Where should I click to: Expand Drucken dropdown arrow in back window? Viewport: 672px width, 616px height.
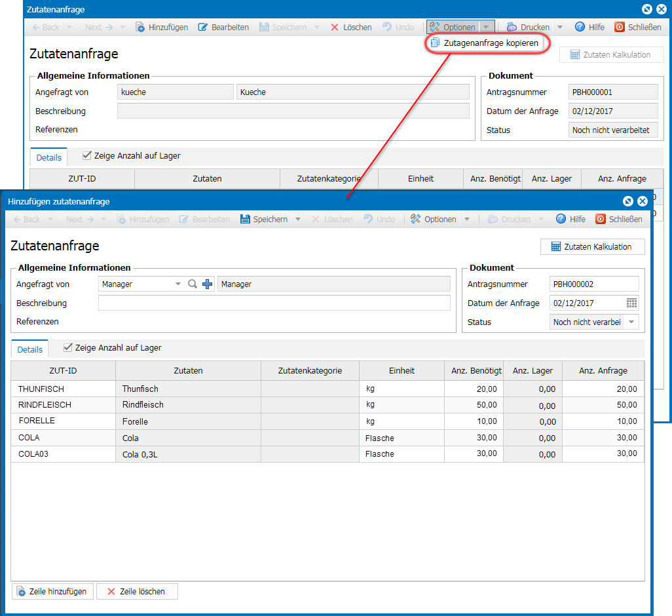coord(560,27)
